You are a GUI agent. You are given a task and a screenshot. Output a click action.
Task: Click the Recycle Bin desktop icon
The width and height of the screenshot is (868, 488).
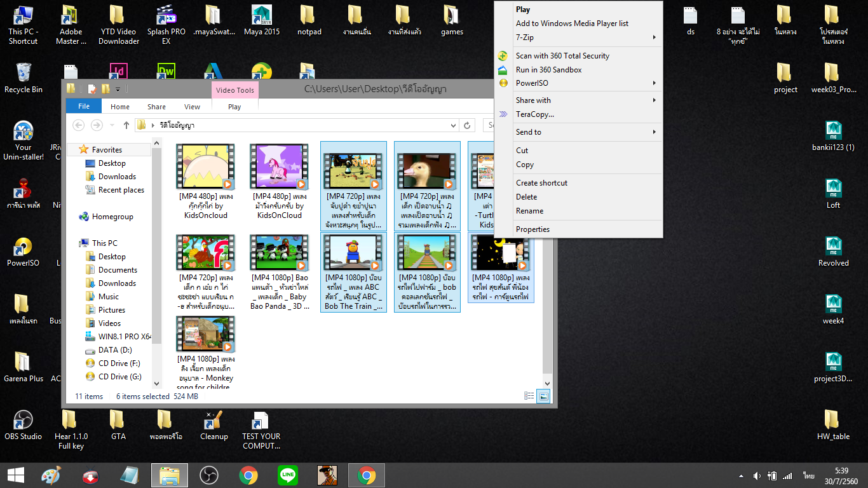[x=24, y=73]
